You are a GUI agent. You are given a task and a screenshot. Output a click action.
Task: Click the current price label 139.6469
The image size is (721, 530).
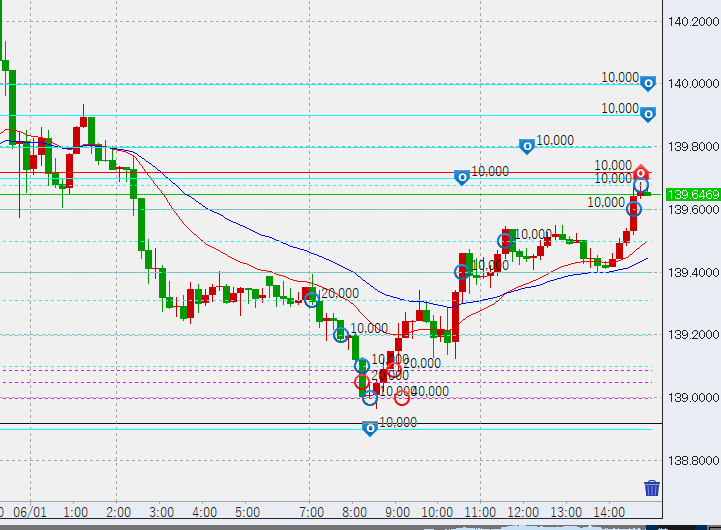pyautogui.click(x=692, y=194)
